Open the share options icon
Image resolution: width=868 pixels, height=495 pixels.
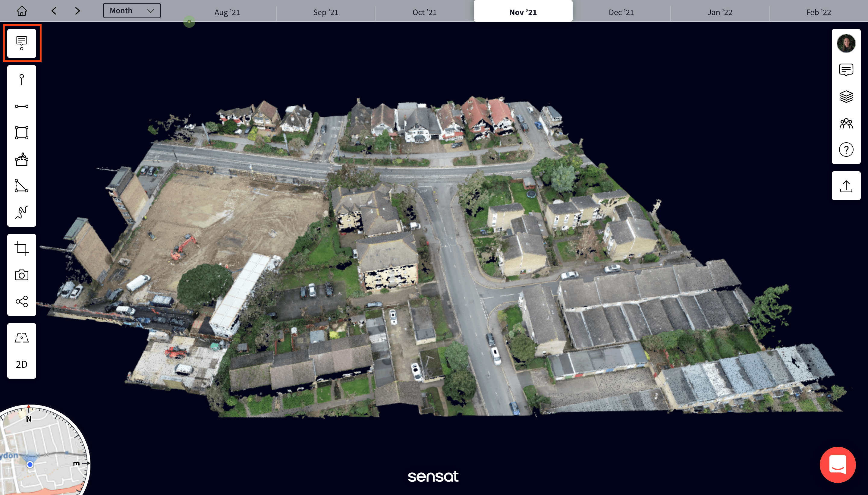[21, 301]
